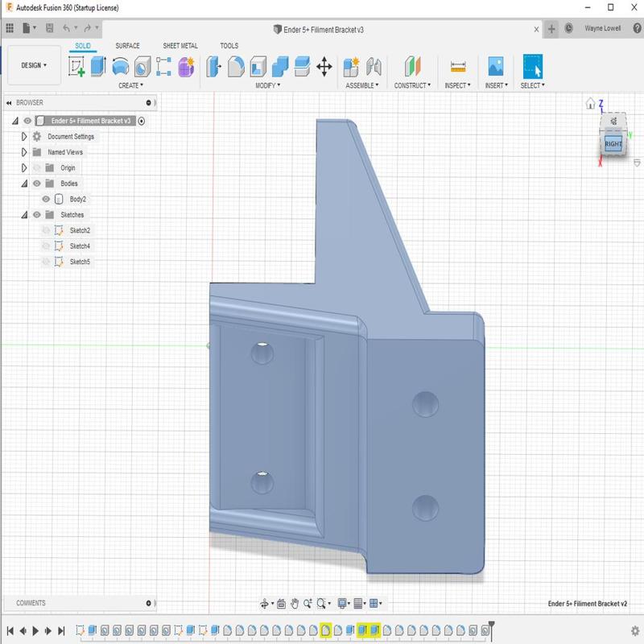
Task: Collapse the Bodies folder
Action: click(x=24, y=184)
